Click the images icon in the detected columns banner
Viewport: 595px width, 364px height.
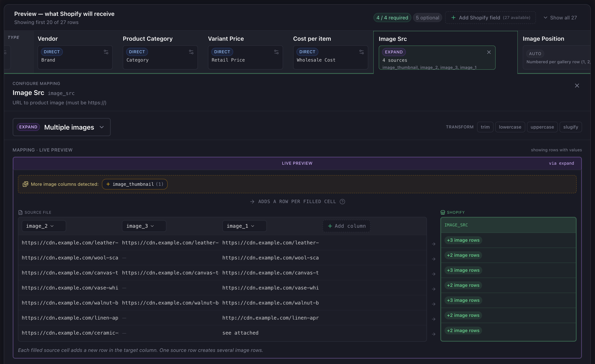(25, 184)
